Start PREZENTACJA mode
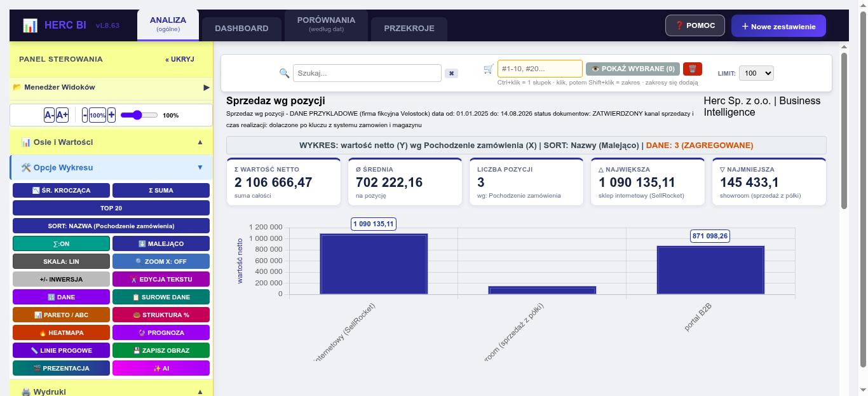Screen dimensions: 868x396 pyautogui.click(x=61, y=368)
